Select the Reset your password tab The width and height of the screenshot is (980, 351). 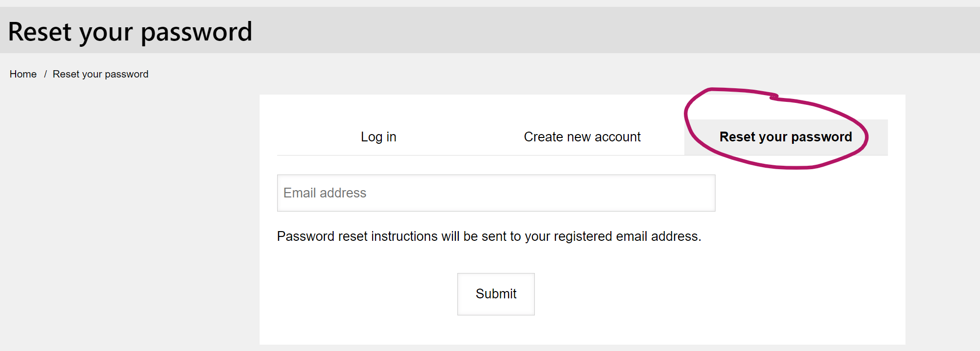click(786, 137)
